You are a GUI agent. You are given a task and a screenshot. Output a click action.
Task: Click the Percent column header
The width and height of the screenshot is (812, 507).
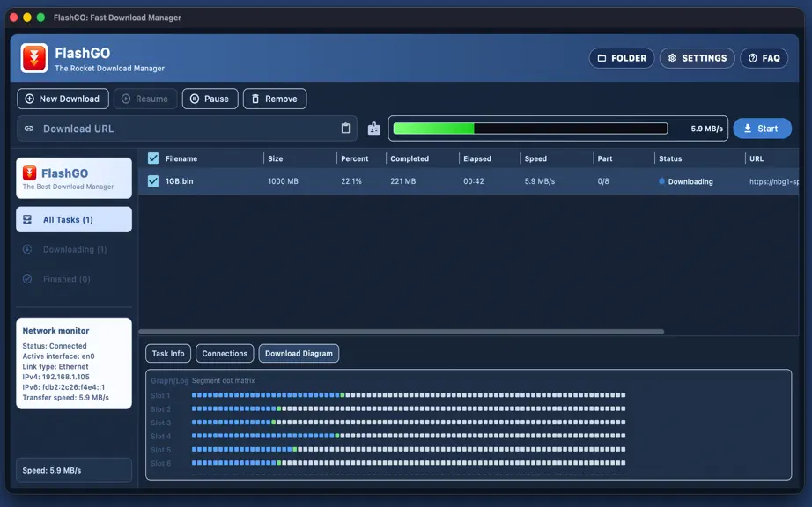355,158
